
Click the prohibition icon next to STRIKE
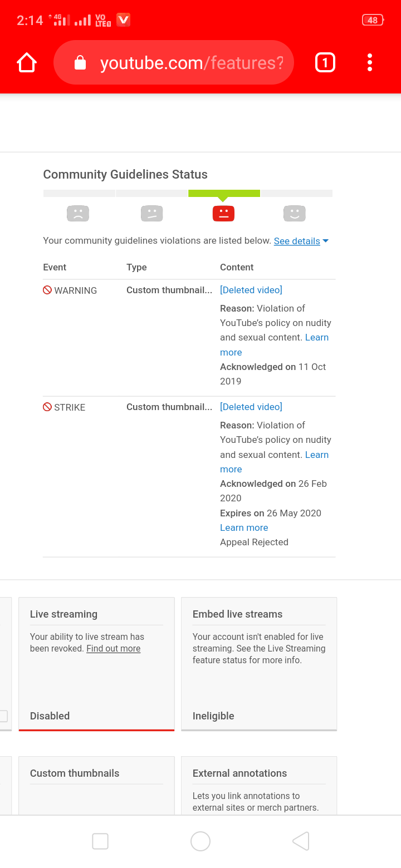pos(47,407)
